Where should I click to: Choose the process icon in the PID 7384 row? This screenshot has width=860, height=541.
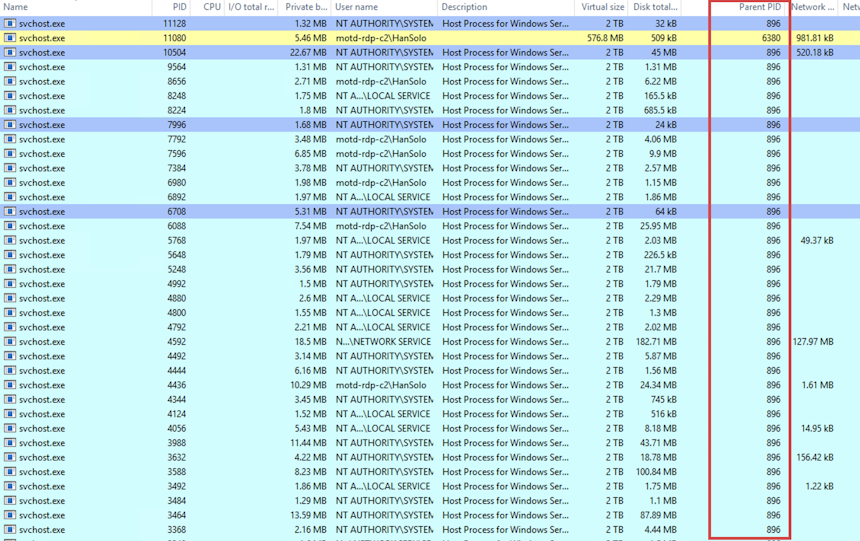(10, 168)
